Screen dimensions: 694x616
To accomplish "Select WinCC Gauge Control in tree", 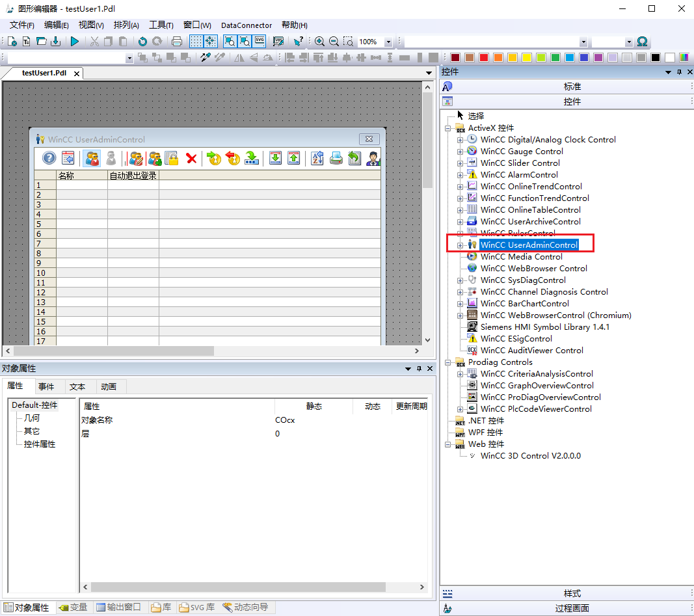I will pos(522,152).
